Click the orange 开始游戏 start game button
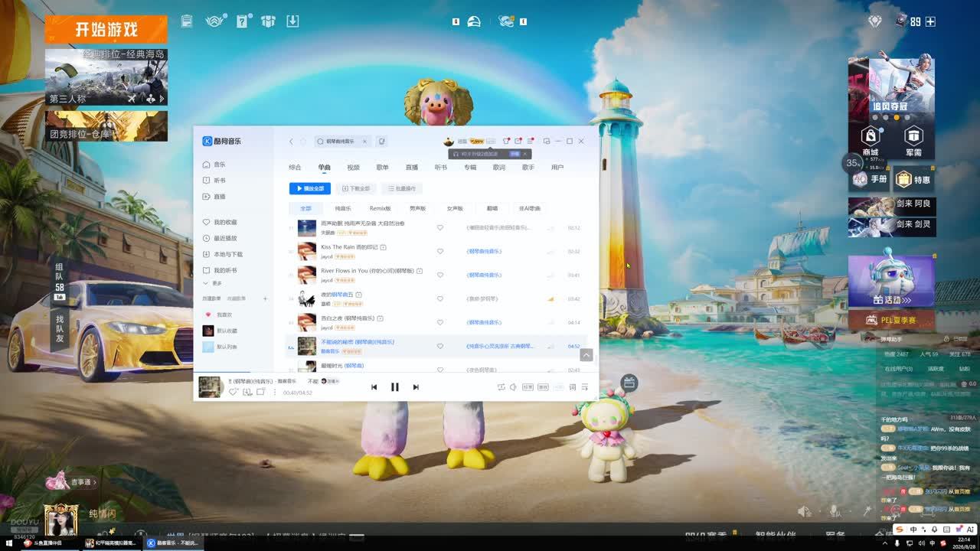The height and width of the screenshot is (551, 980). [106, 30]
